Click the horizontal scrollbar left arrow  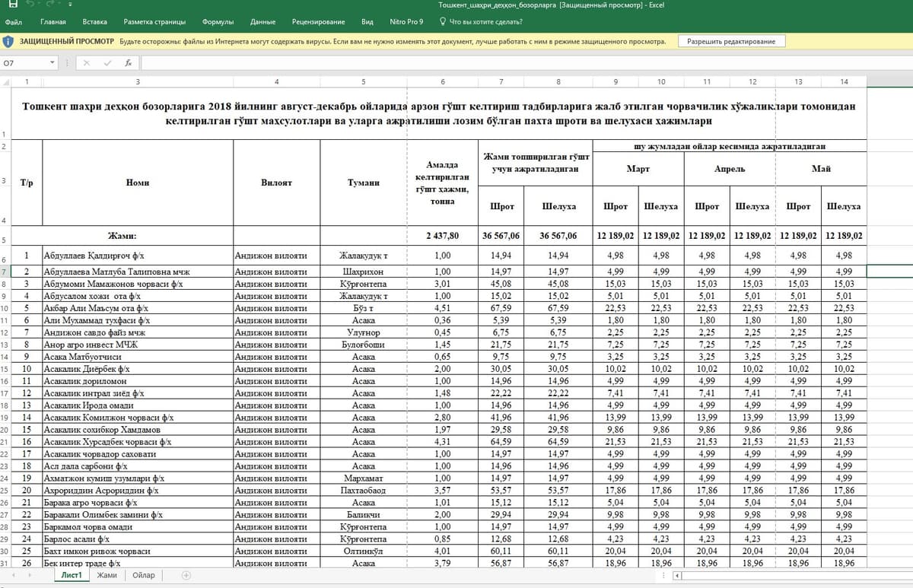[676, 576]
